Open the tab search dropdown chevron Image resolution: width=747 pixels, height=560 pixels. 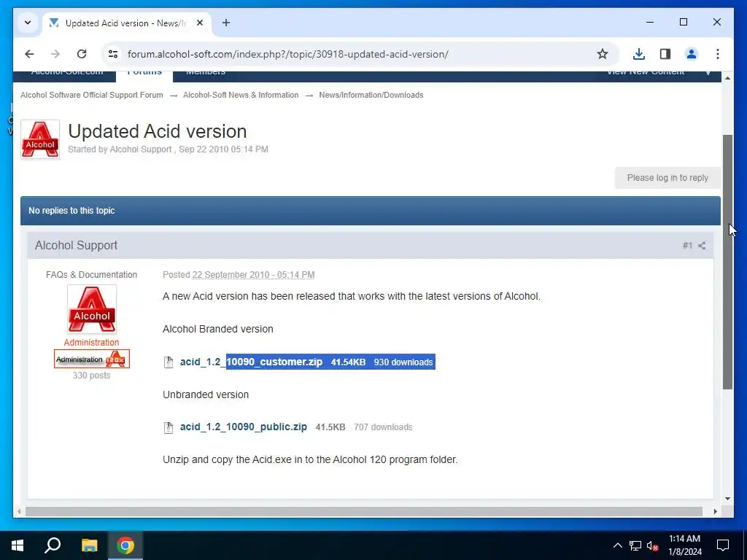tap(28, 23)
